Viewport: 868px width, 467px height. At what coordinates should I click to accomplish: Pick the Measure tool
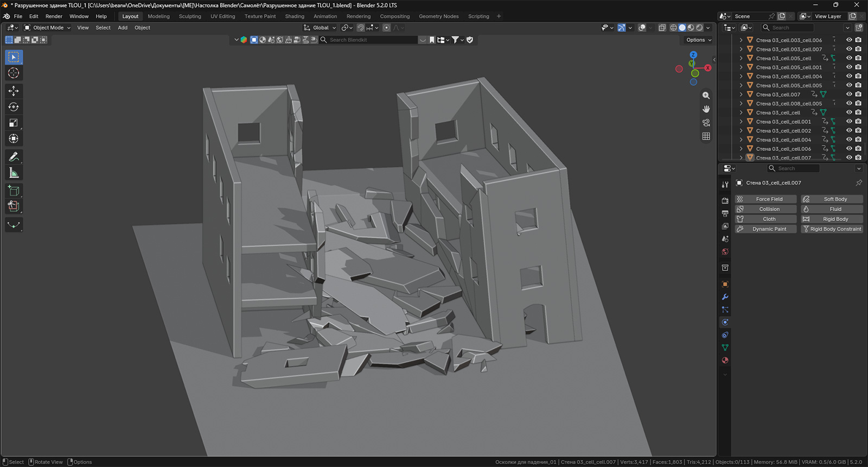tap(14, 173)
